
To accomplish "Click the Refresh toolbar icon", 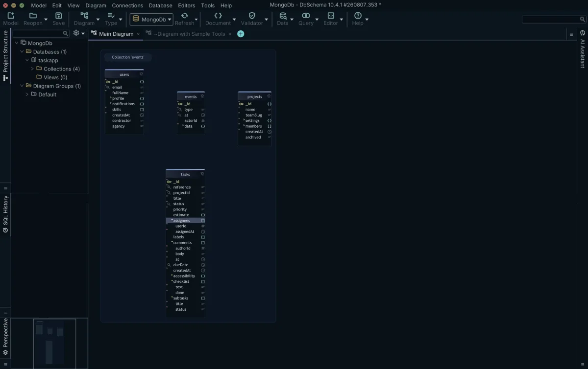I will click(x=185, y=16).
